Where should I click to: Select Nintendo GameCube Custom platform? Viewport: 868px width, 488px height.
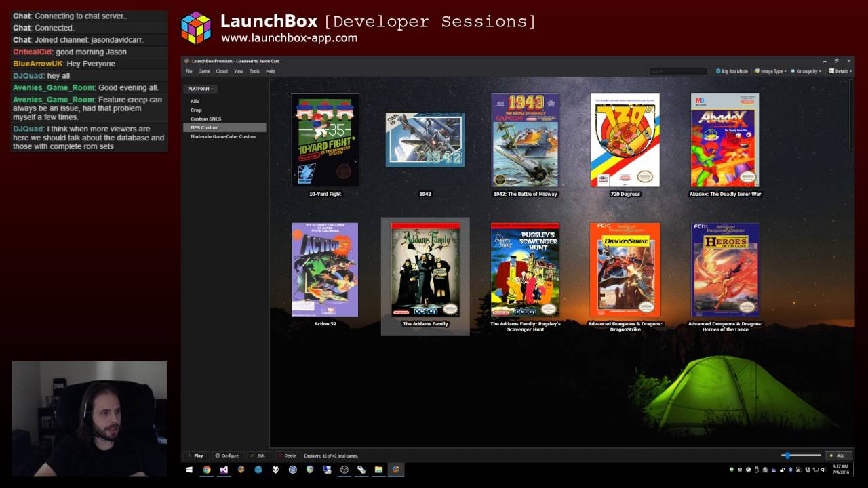pos(223,136)
